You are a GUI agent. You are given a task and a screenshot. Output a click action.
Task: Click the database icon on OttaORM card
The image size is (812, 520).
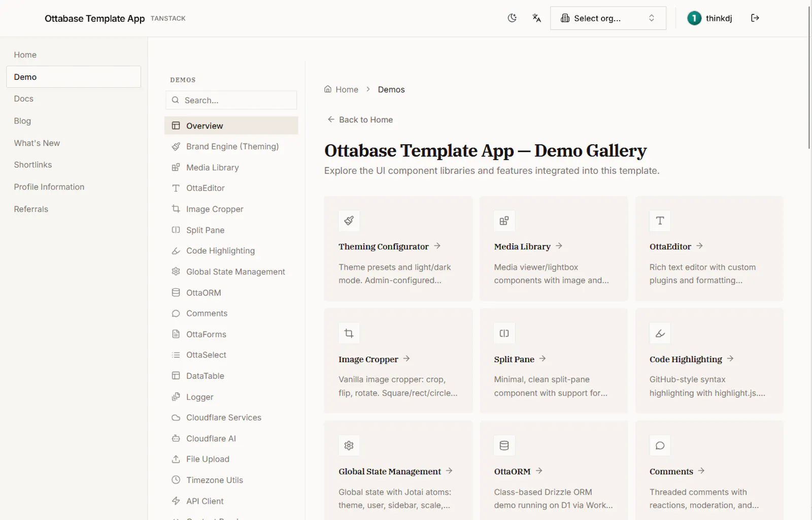(504, 445)
